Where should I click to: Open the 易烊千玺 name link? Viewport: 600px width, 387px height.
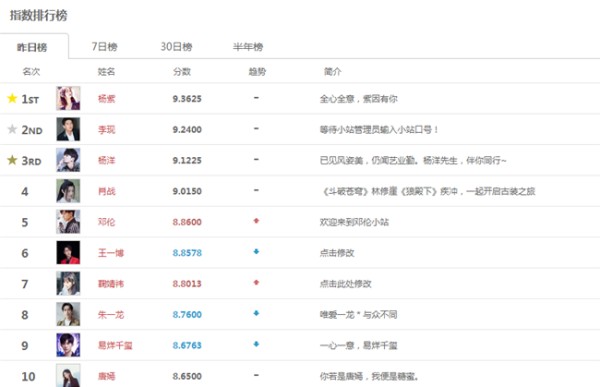coord(115,346)
